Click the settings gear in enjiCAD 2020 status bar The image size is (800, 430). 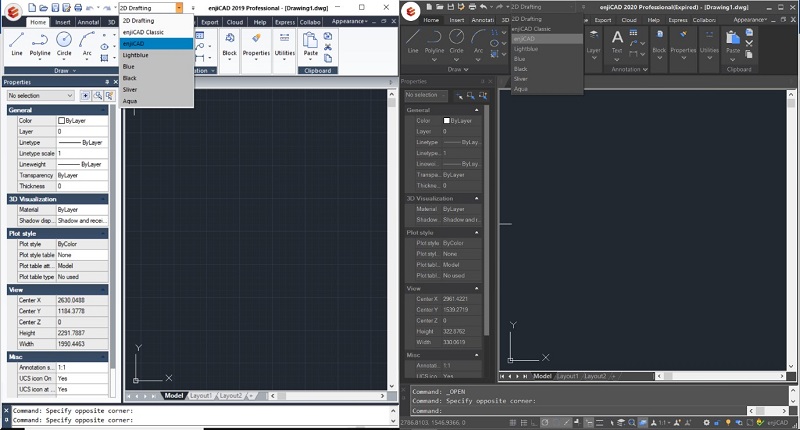tap(706, 422)
